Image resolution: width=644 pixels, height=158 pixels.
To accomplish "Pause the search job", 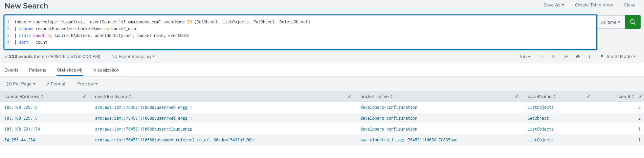I will click(541, 57).
